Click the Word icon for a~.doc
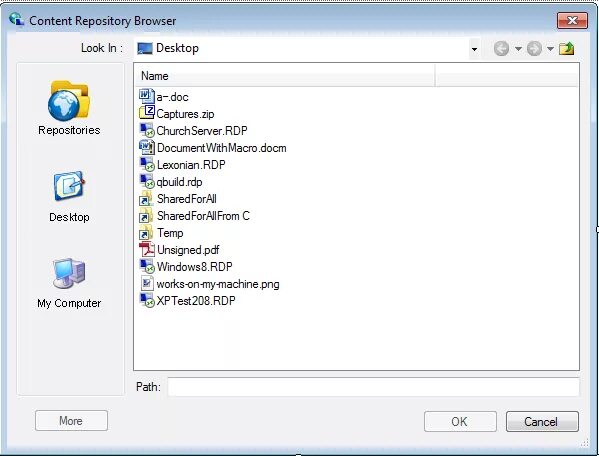599x456 pixels. [147, 96]
